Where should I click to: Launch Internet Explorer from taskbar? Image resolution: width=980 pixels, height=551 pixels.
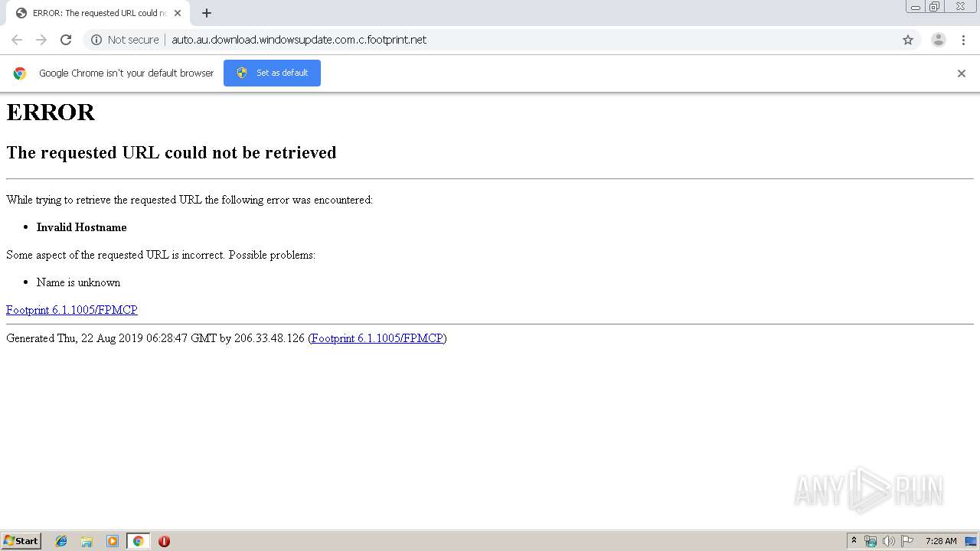pos(61,541)
